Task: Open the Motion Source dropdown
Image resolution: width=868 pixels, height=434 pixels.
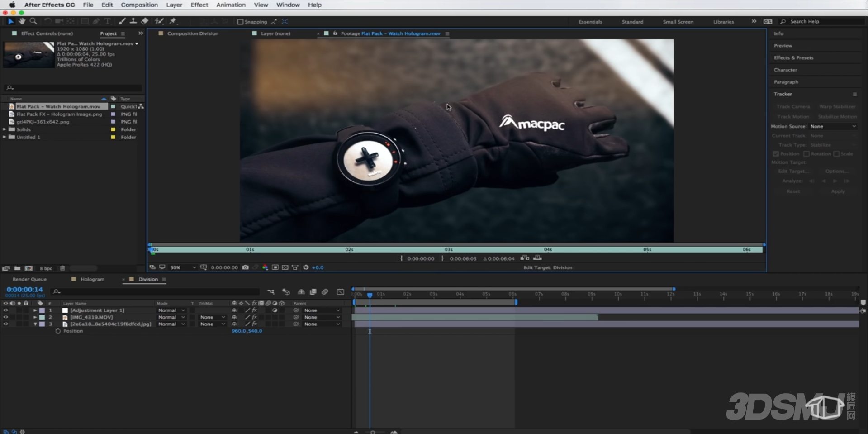Action: click(833, 126)
